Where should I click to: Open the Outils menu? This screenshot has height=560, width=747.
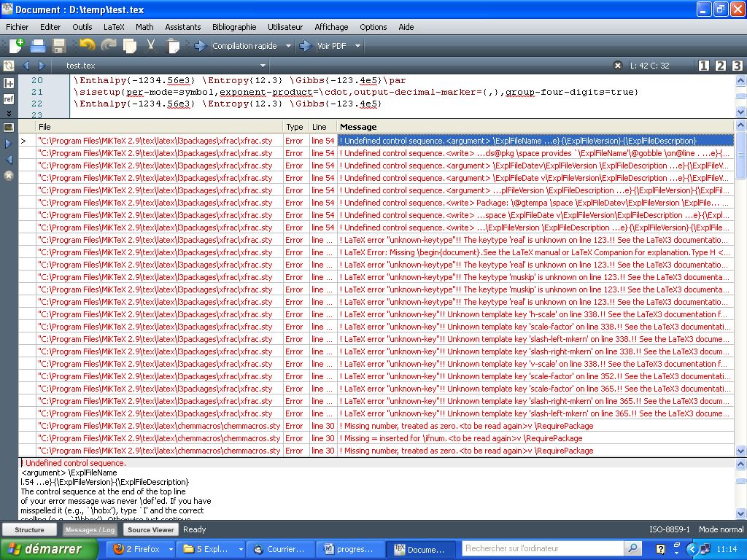click(82, 27)
